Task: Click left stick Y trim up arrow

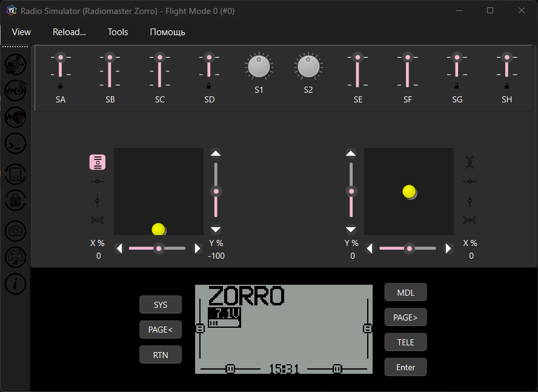Action: click(216, 153)
